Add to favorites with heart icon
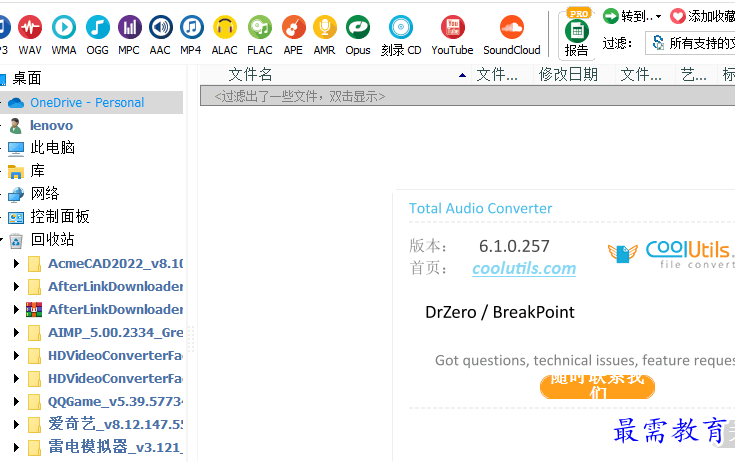The width and height of the screenshot is (735, 462). [677, 16]
